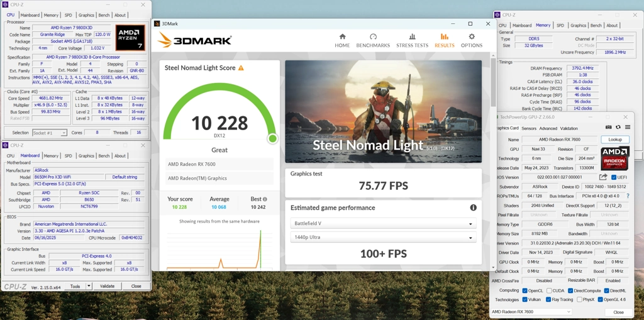
Task: Open the Validation tab in GPU-Z
Action: click(x=569, y=128)
